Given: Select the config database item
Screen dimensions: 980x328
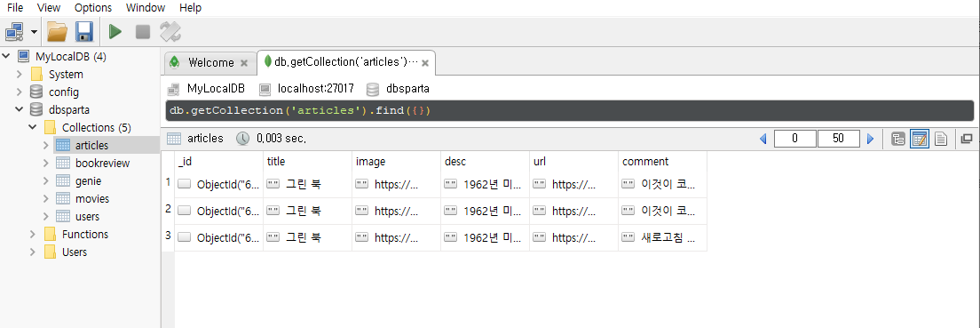Looking at the screenshot, I should [64, 92].
